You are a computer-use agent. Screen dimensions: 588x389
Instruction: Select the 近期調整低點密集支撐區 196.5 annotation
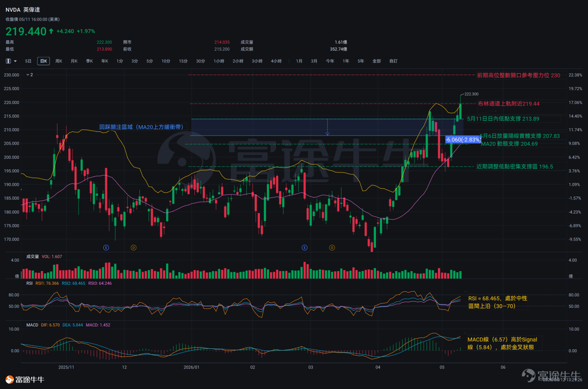pos(514,166)
